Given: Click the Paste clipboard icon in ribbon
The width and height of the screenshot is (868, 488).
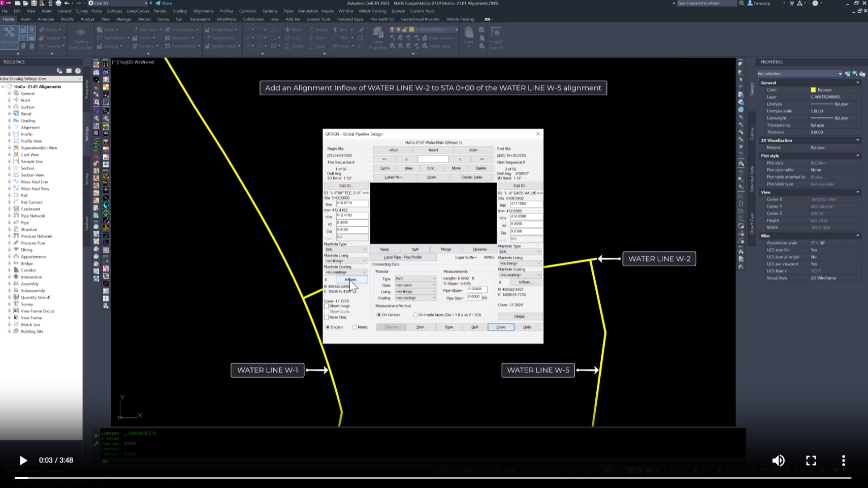Looking at the screenshot, I should click(x=469, y=36).
